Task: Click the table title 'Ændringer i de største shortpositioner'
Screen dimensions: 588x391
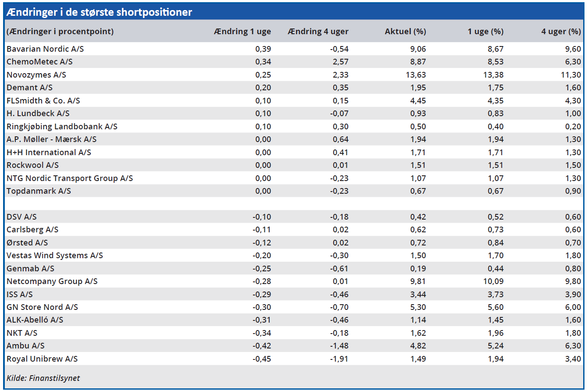Action: click(x=100, y=12)
